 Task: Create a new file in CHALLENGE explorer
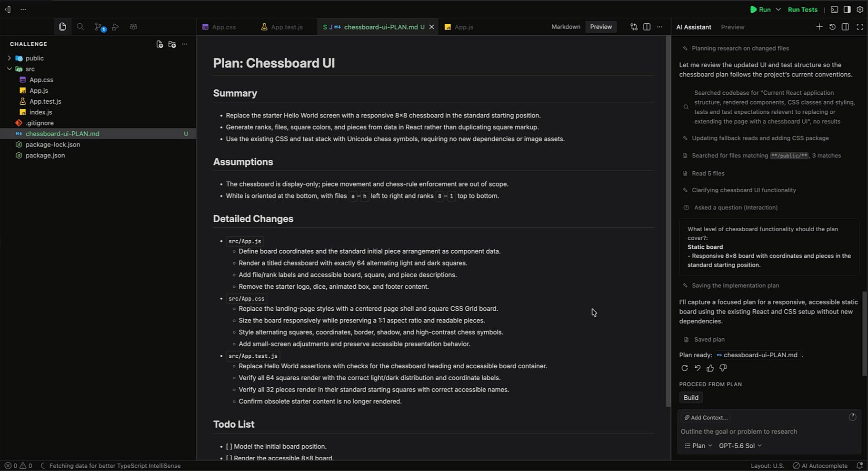pos(160,44)
